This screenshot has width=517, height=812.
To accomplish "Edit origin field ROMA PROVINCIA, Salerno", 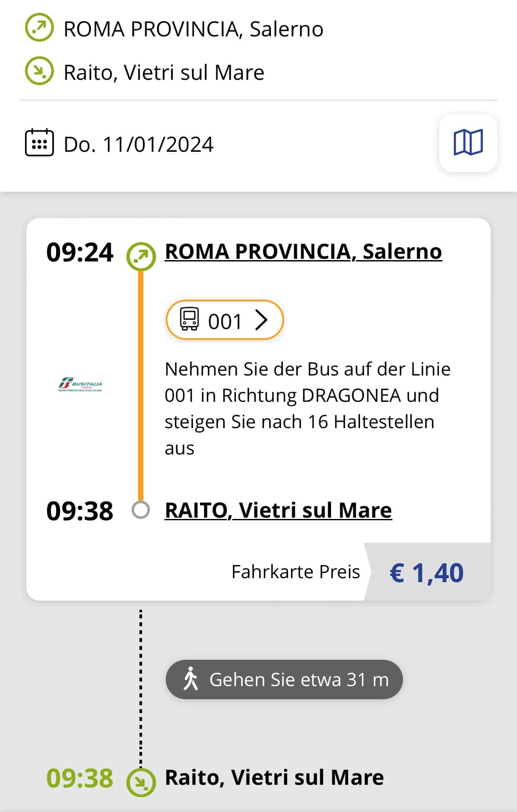I will coord(193,29).
